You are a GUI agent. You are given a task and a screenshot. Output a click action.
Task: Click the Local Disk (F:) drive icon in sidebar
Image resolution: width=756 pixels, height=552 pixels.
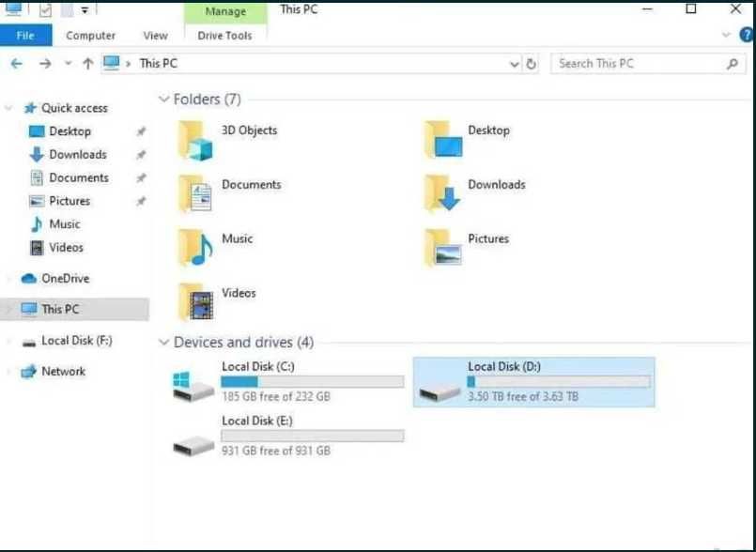tap(29, 343)
